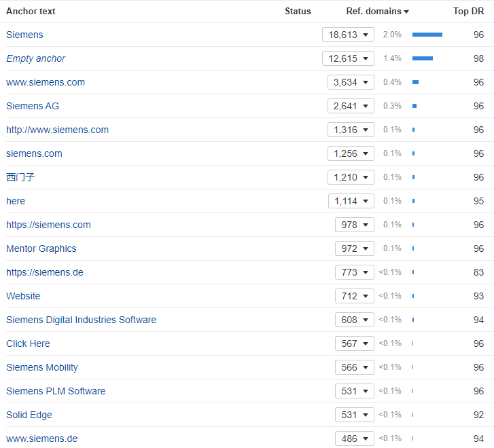494x448 pixels.
Task: Open the 18,613 ref domains dropdown for Siemens
Action: point(348,35)
